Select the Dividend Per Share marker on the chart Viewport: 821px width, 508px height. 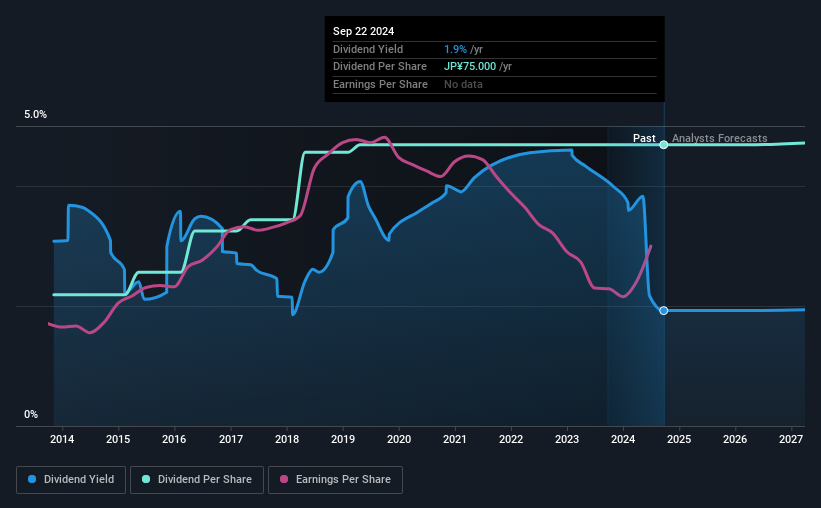[663, 145]
